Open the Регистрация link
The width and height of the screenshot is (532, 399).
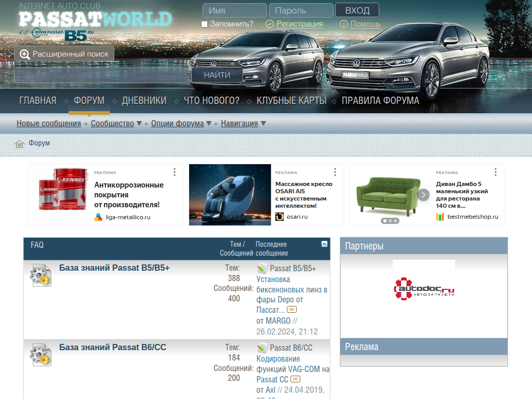[299, 24]
